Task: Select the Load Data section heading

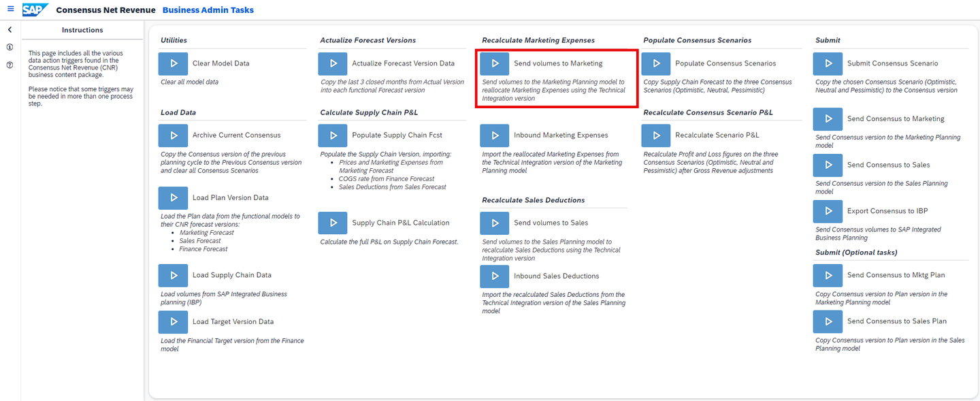Action: (178, 112)
